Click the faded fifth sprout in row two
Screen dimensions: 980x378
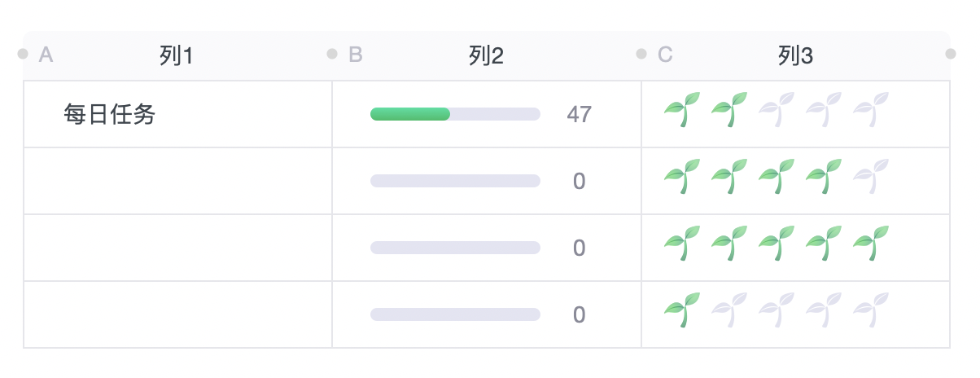871,177
